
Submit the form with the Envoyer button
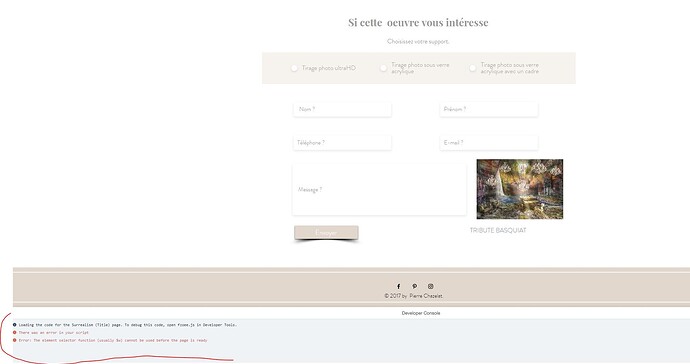pyautogui.click(x=326, y=233)
